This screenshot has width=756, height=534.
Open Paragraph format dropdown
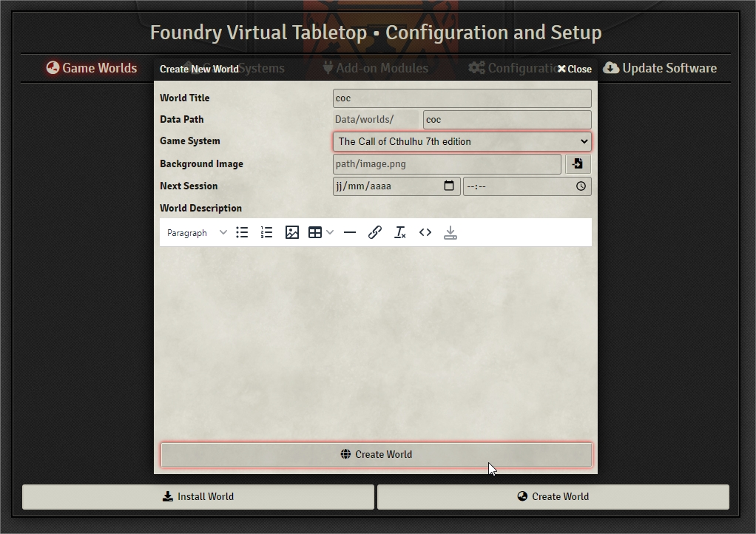click(x=197, y=233)
